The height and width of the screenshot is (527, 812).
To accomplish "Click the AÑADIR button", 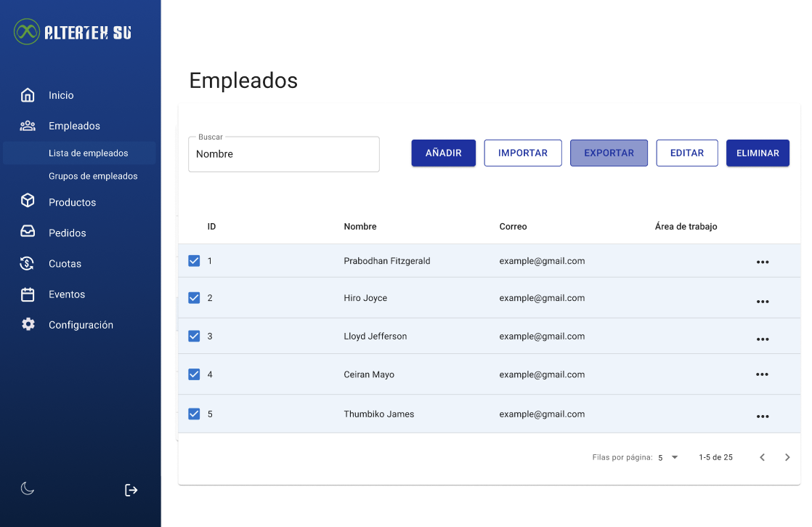I will tap(443, 153).
